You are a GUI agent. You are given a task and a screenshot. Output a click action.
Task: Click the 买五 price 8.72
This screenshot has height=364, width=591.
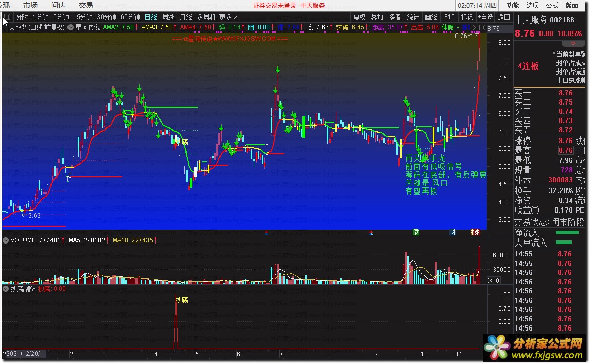pyautogui.click(x=565, y=130)
